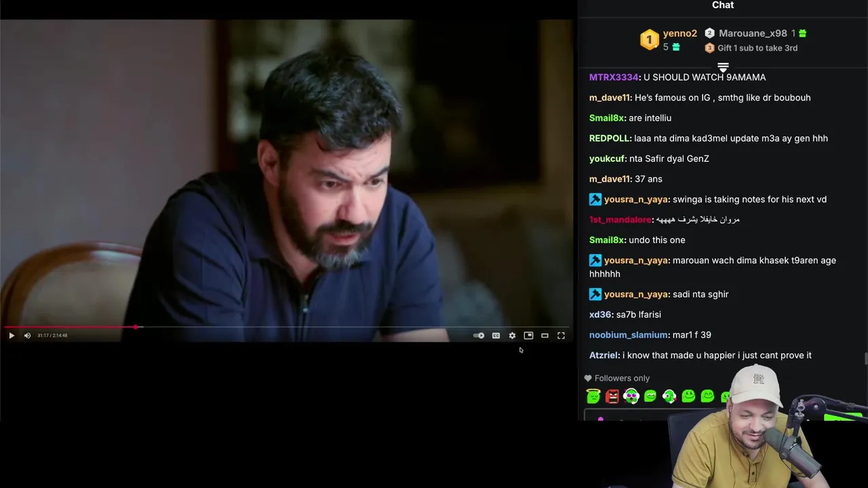Click 'Gift 1 sub to take 3rd'

click(x=757, y=48)
